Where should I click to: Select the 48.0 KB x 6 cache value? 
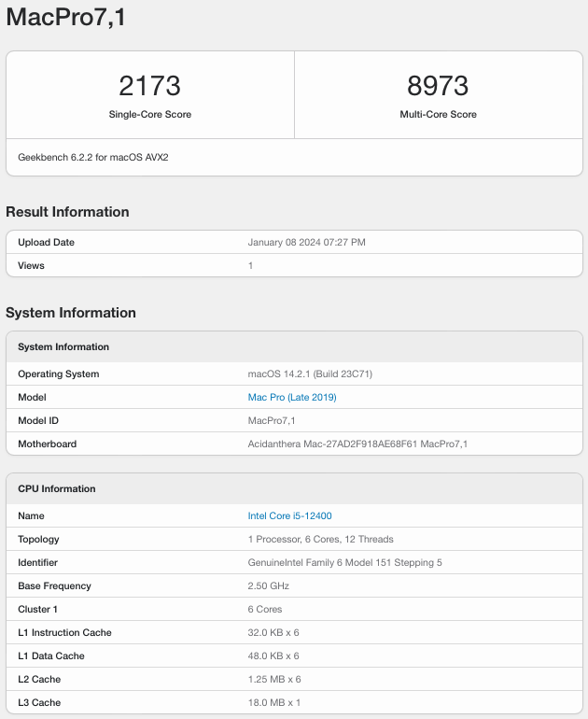[x=273, y=656]
